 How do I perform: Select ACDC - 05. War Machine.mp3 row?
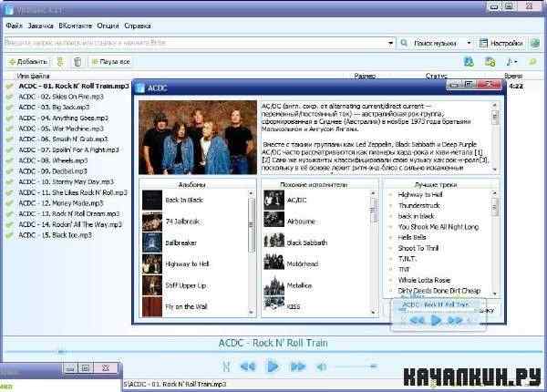[61, 129]
